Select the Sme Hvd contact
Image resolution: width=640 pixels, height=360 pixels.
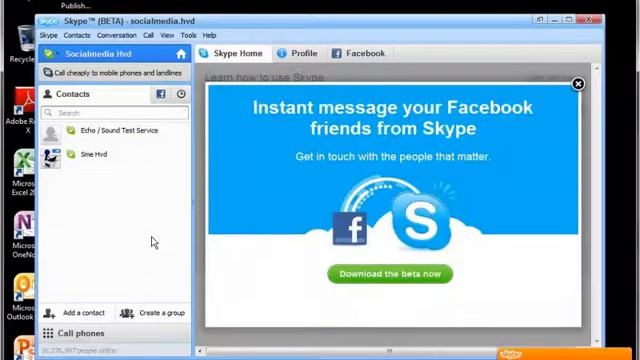click(x=114, y=158)
